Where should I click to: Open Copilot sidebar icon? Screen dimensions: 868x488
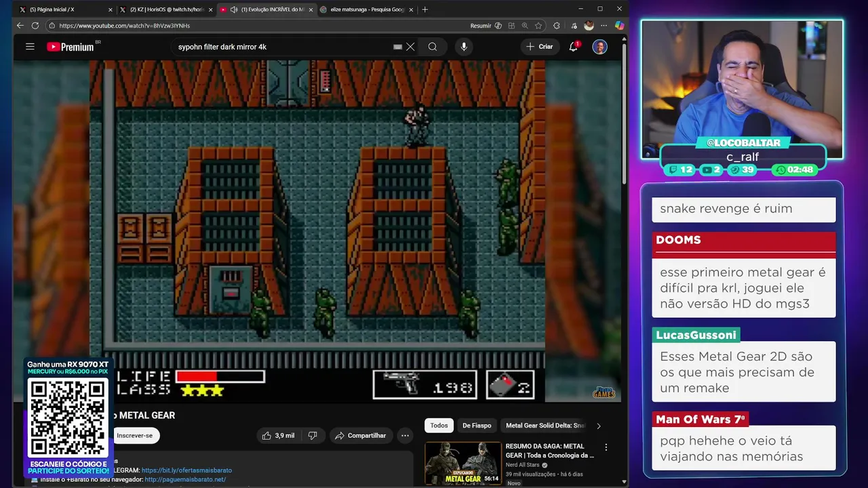point(619,26)
